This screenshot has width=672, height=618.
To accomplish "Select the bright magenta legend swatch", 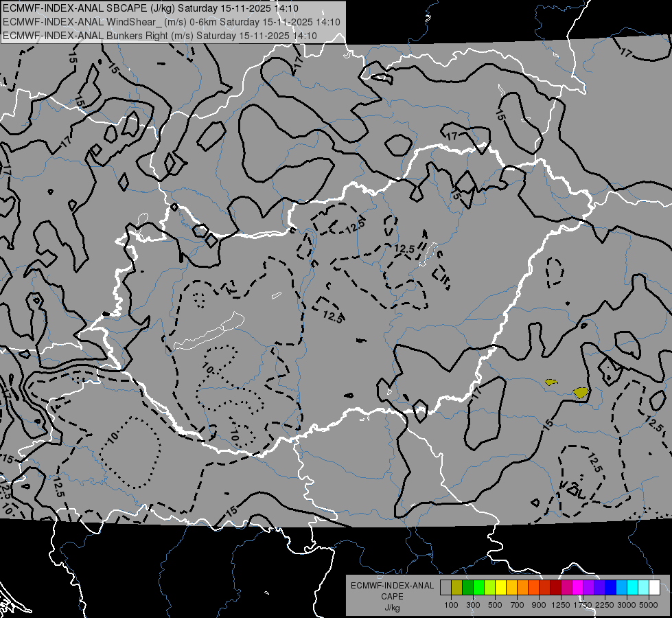I will [578, 588].
